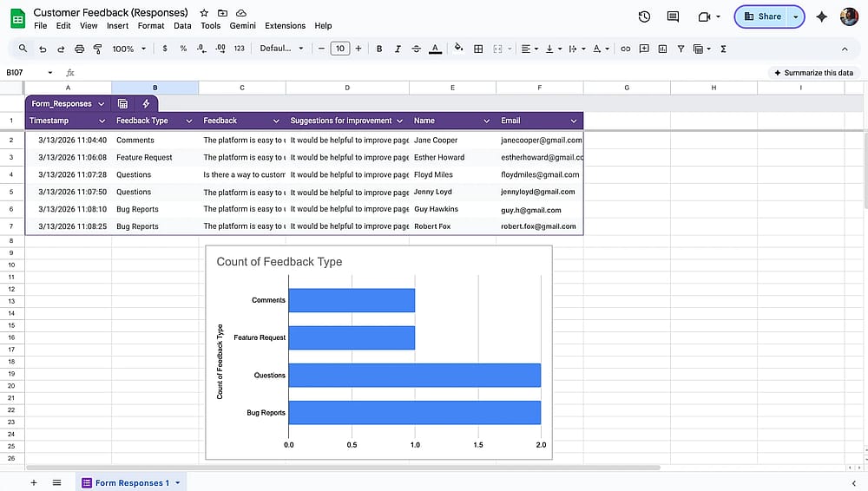Open the borders tool
This screenshot has height=491, width=868.
[478, 49]
